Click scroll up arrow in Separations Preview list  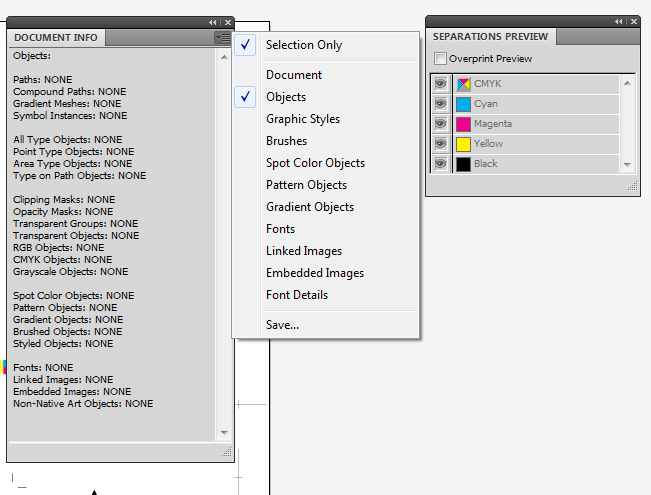[x=627, y=83]
